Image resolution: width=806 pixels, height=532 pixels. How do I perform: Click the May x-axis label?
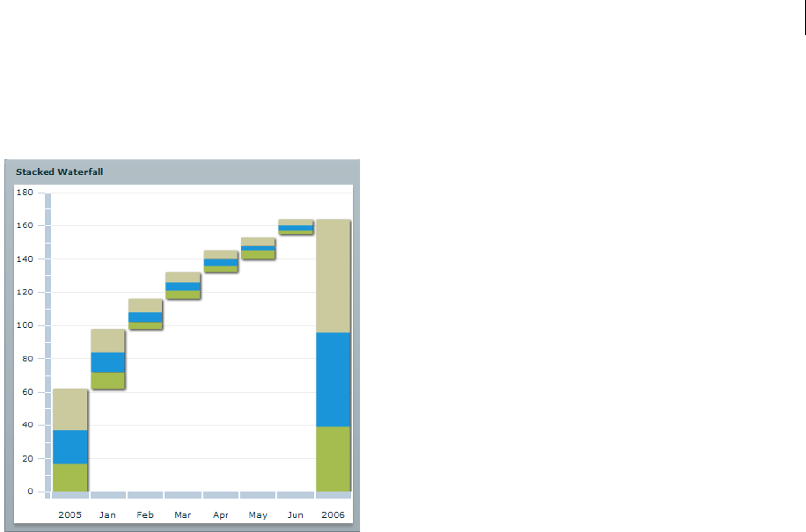tap(258, 515)
